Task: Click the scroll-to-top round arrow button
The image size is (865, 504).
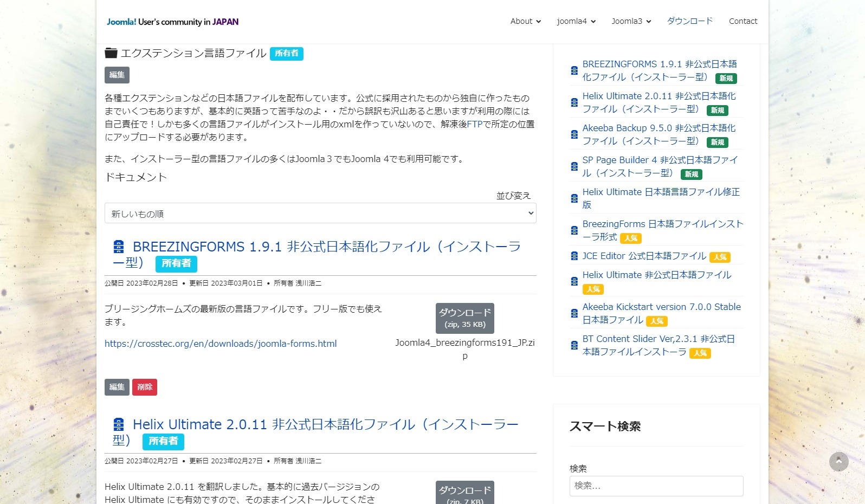Action: (x=838, y=462)
